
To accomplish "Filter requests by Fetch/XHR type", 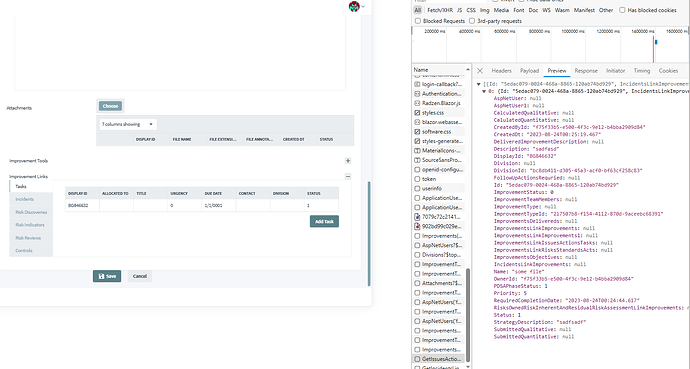I will (440, 10).
